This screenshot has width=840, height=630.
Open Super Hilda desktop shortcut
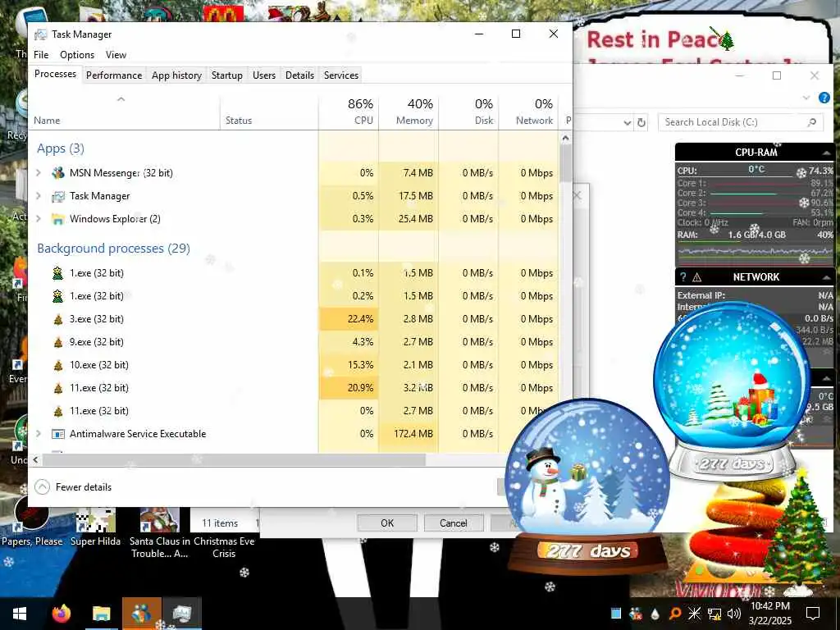95,527
